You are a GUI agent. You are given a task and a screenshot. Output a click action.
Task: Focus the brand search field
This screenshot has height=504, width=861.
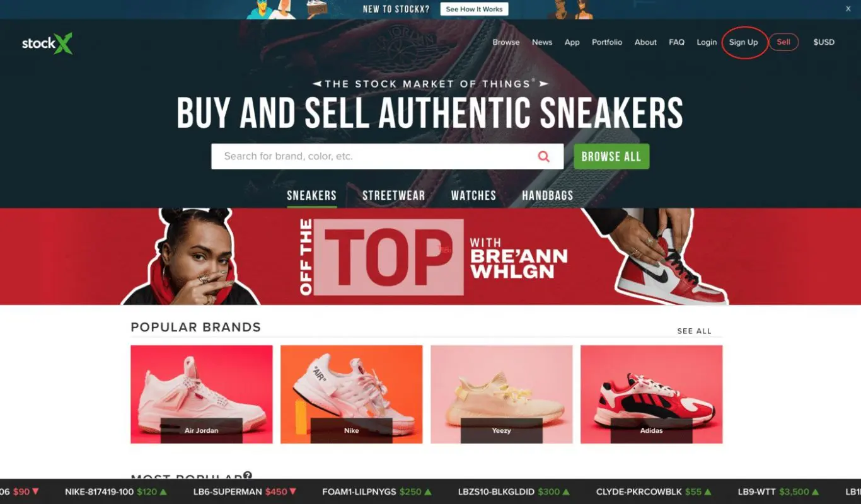coord(375,156)
